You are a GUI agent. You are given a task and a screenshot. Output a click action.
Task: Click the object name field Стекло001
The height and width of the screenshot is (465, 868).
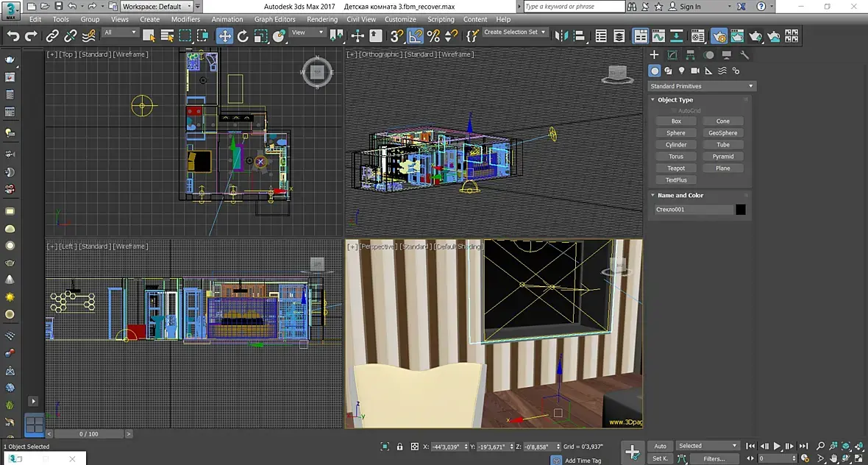[694, 210]
